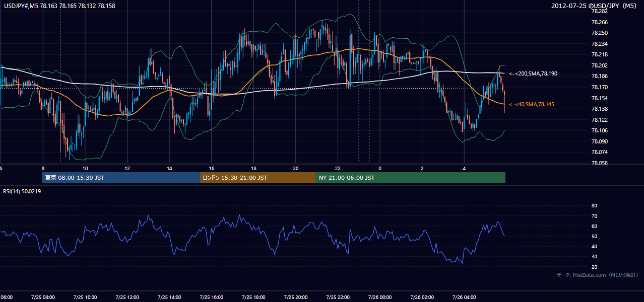Click price level 78.058 on axis
This screenshot has width=644, height=302.
tap(600, 163)
